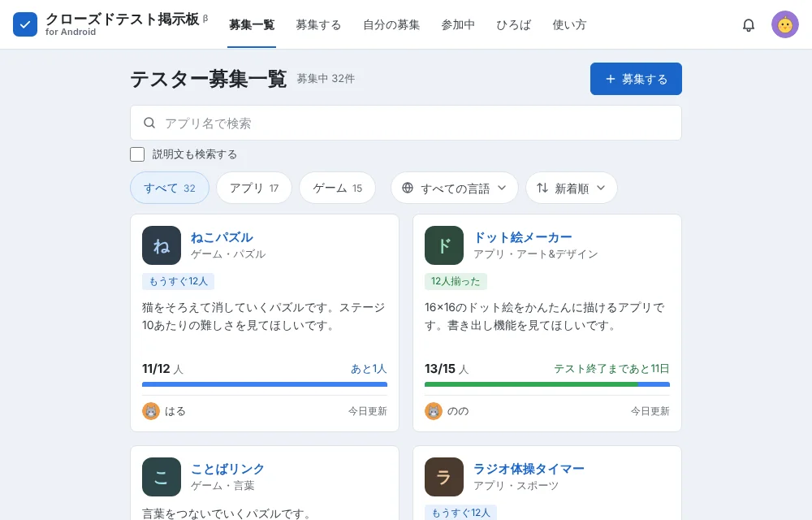
Task: Click the search magnifier icon
Action: [x=149, y=123]
